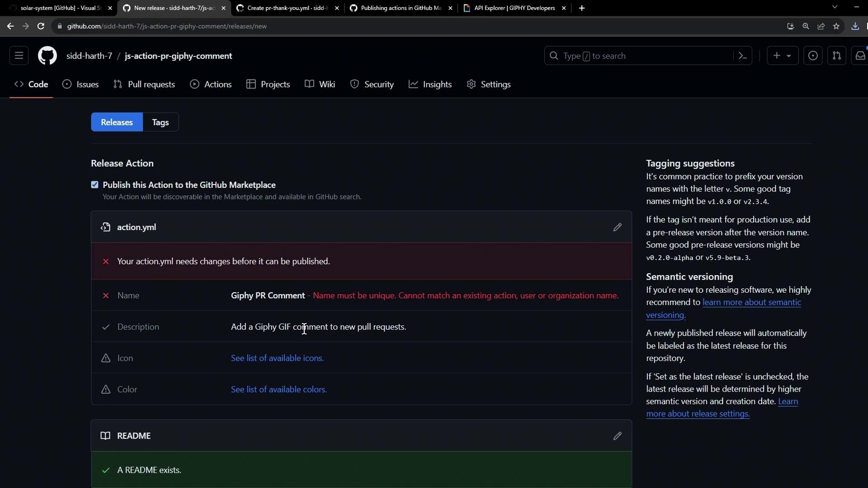Uncheck Publish this Action to Marketplace
Viewport: 868px width, 488px height.
point(94,185)
